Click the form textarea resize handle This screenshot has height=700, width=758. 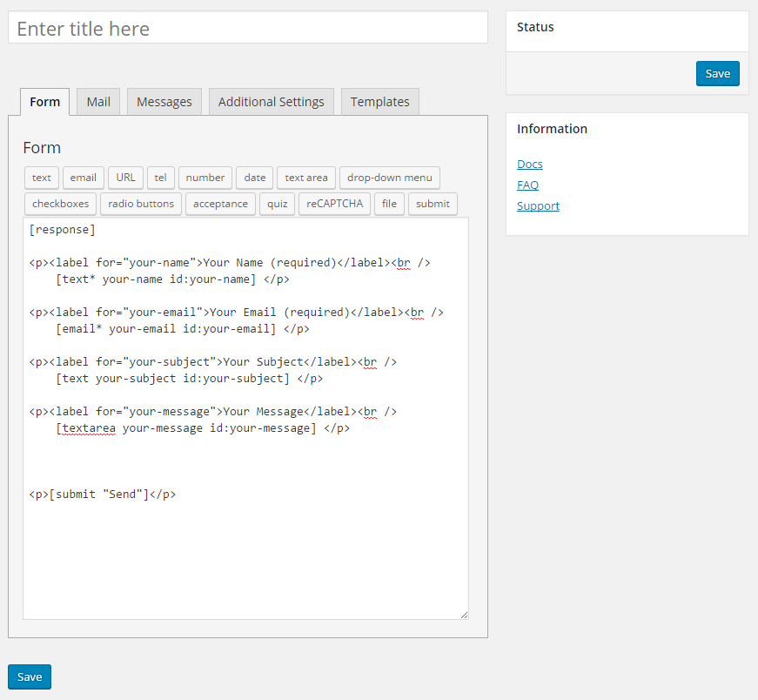(464, 615)
